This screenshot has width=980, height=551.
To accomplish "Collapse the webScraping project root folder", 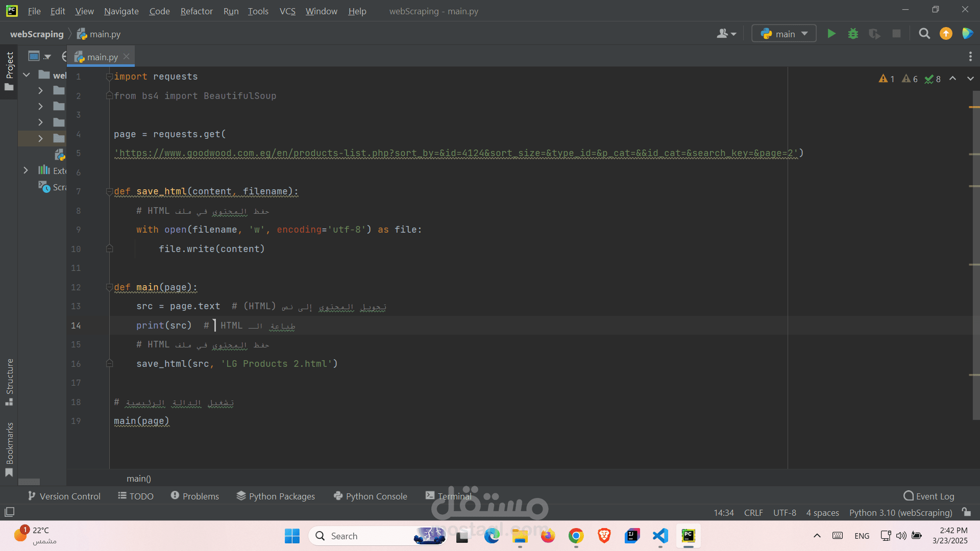I will tap(27, 75).
